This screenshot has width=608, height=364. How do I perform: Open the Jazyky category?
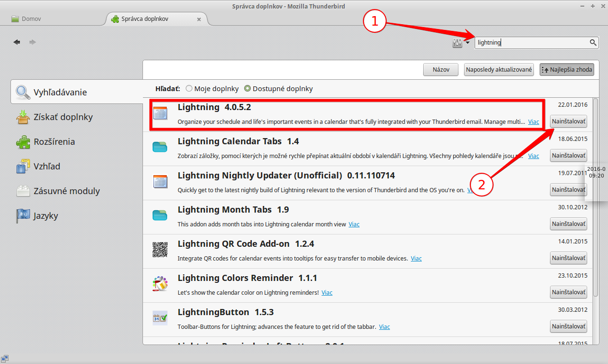[76, 215]
